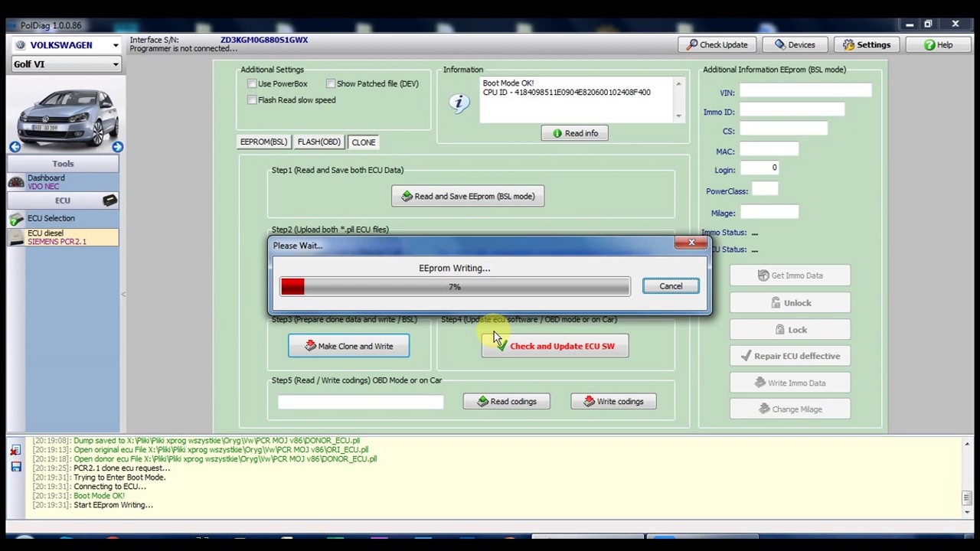Select the Golf car thumbnail image
The height and width of the screenshot is (551, 980).
point(67,112)
